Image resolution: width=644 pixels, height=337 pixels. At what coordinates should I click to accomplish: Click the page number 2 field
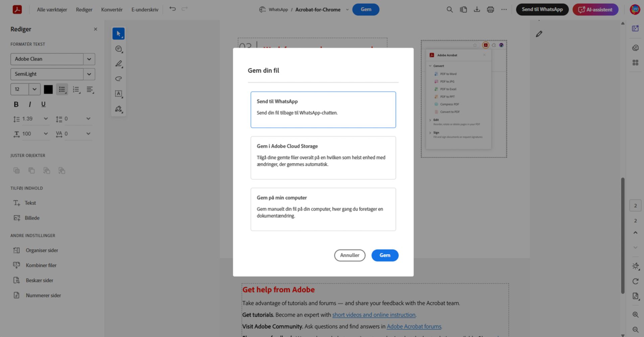635,206
